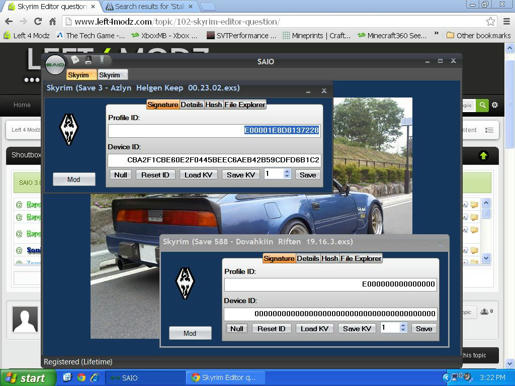
Task: Click green search button on website
Action: pos(482,105)
